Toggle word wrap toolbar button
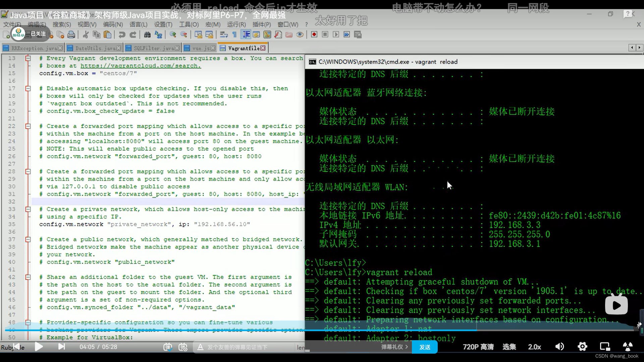The image size is (644, 362). click(x=224, y=35)
